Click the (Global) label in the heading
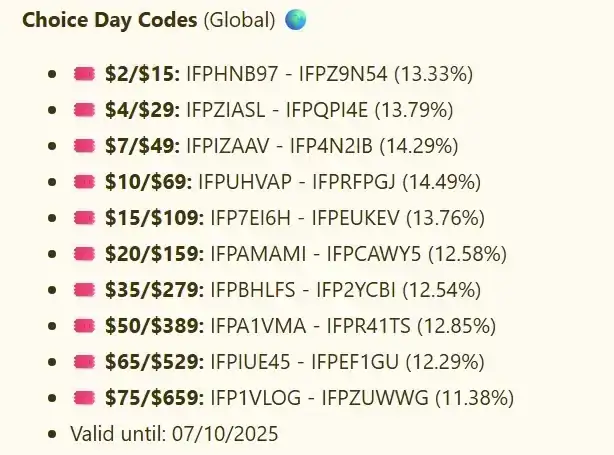This screenshot has height=455, width=614. pyautogui.click(x=239, y=20)
